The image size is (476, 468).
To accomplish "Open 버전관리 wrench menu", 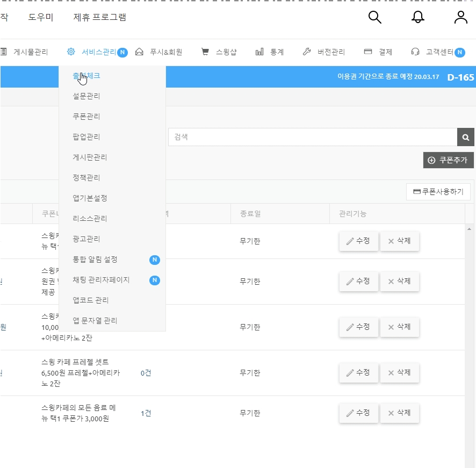I will click(324, 52).
